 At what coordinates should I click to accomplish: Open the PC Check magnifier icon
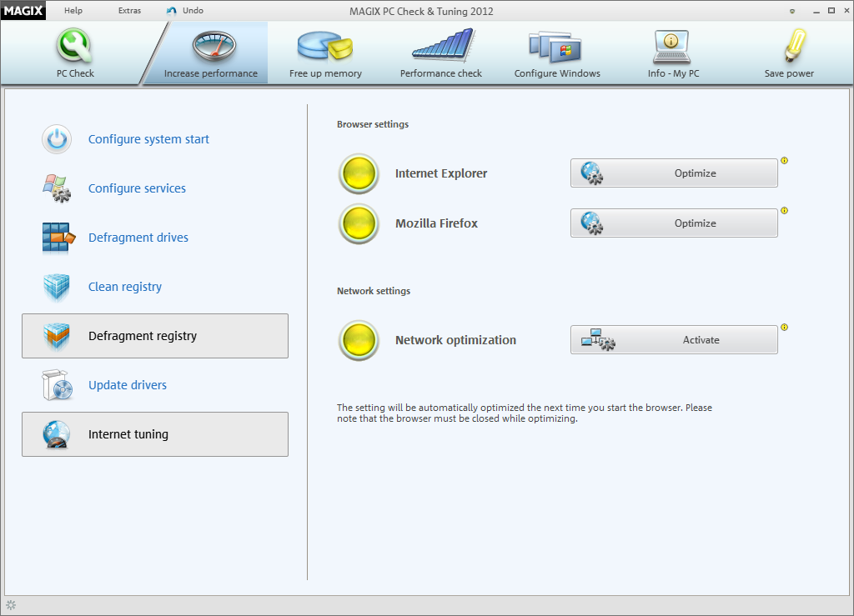click(74, 46)
